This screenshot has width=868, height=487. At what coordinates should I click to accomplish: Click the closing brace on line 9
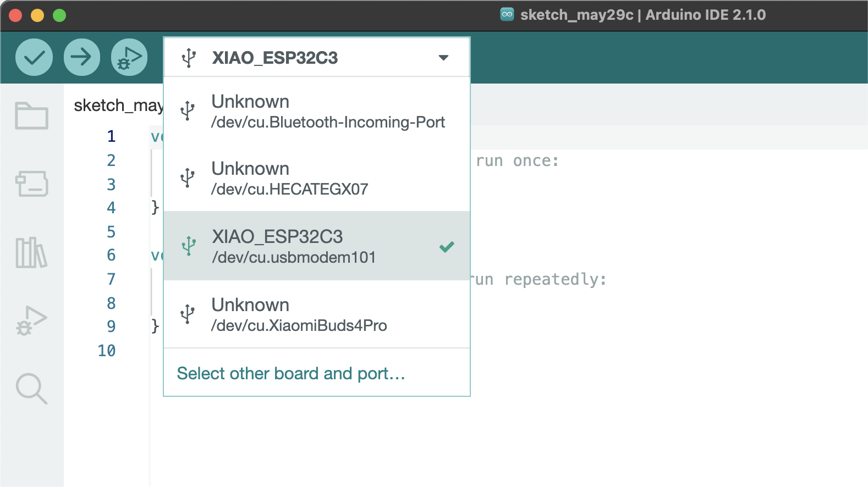[x=155, y=326]
